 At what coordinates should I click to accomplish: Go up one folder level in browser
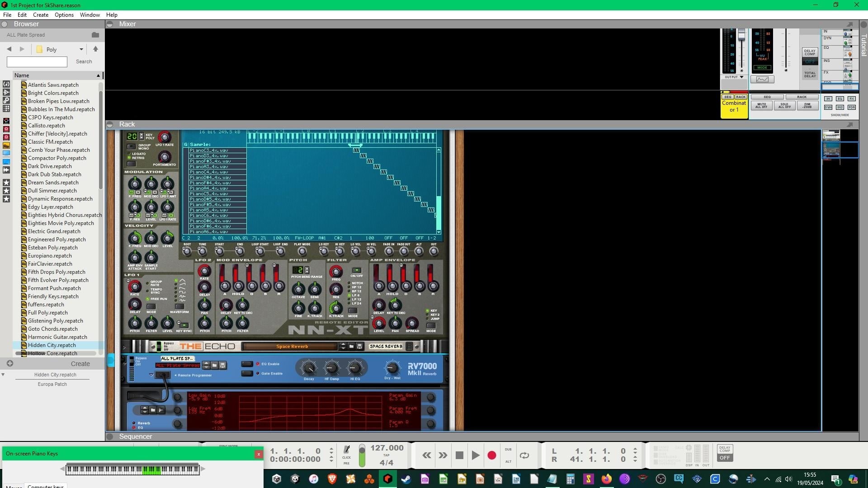[95, 49]
